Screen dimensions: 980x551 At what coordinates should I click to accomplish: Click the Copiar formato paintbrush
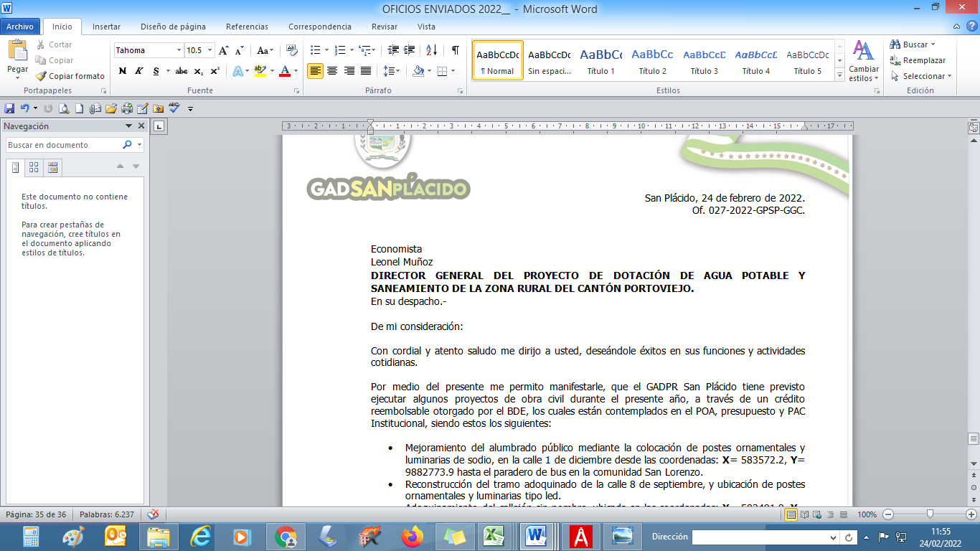[70, 76]
